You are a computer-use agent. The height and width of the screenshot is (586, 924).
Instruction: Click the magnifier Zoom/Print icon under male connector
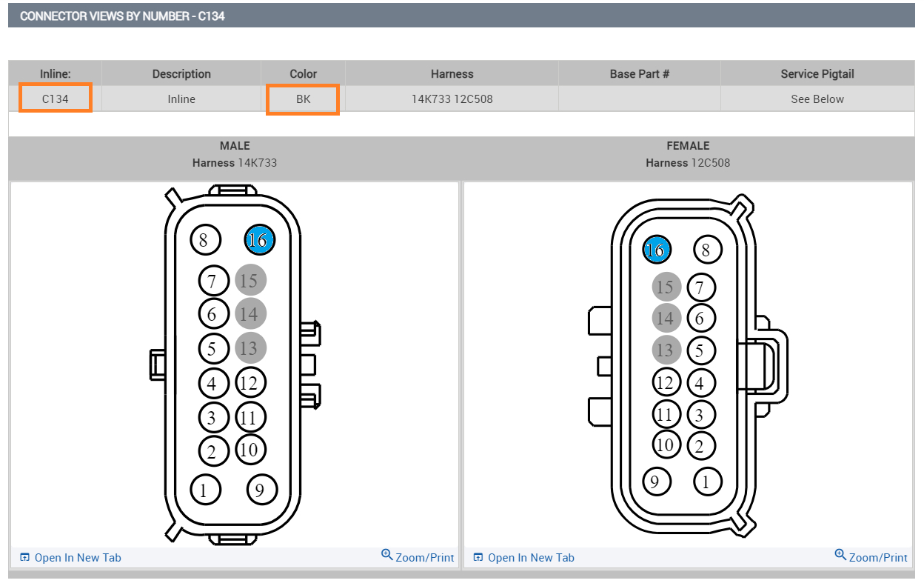[386, 555]
